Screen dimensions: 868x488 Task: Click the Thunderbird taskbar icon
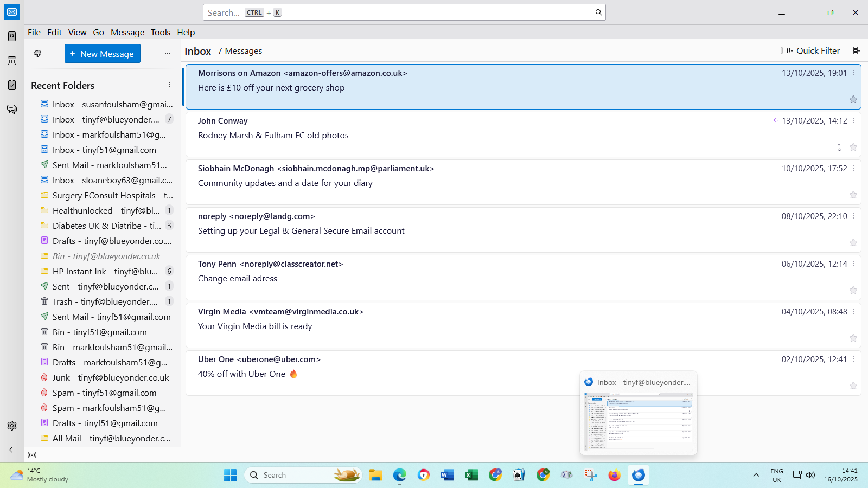point(639,475)
